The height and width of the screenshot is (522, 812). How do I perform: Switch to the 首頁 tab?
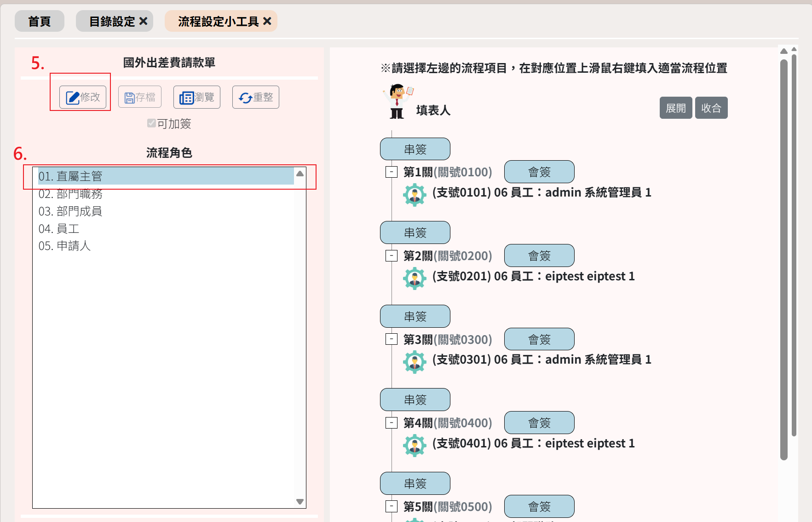pos(40,22)
